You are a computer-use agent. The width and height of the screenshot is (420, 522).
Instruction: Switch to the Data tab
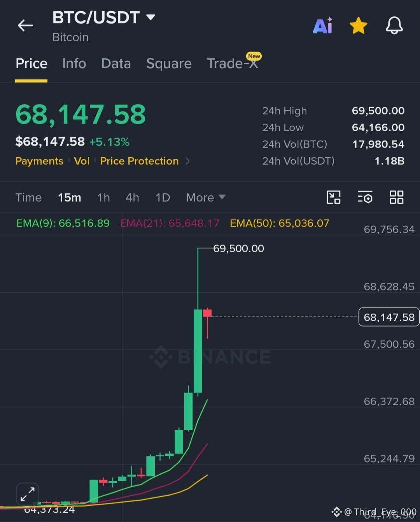tap(116, 63)
